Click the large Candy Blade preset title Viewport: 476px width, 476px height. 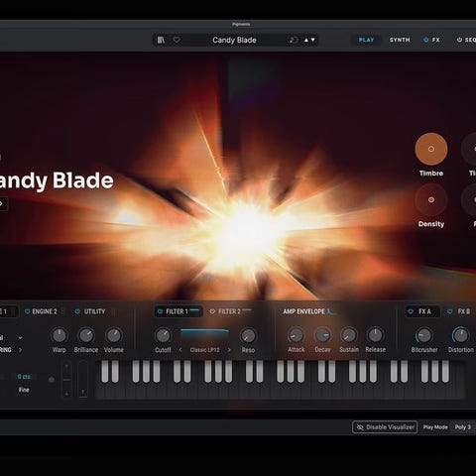pyautogui.click(x=57, y=180)
